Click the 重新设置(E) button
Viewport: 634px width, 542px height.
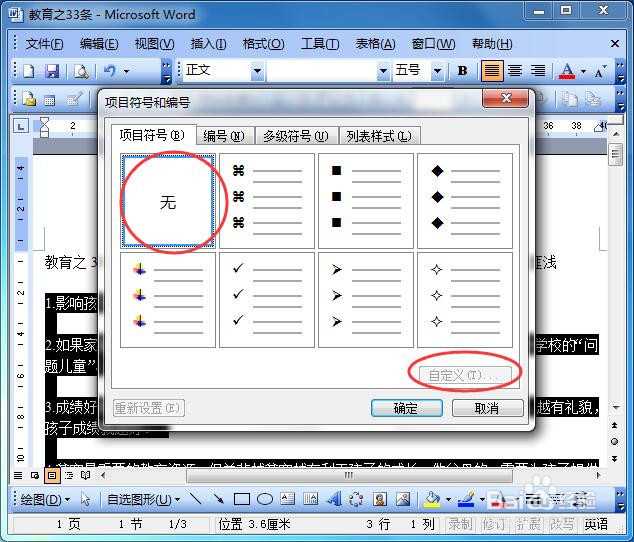(148, 408)
